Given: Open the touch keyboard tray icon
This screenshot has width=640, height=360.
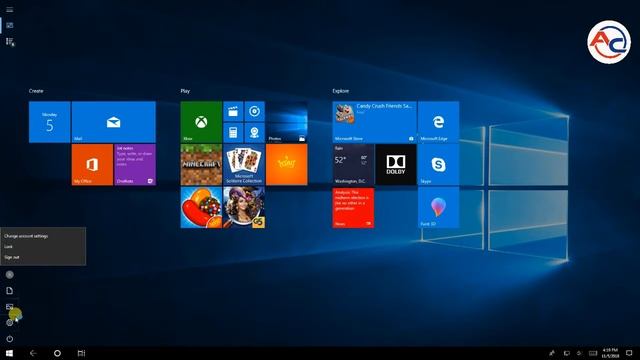Looking at the screenshot, I should coord(593,353).
